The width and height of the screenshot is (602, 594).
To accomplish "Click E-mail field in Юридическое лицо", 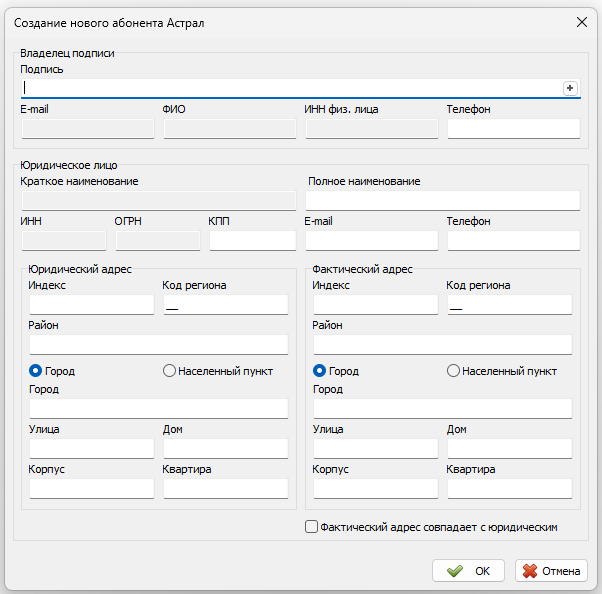I will pyautogui.click(x=372, y=240).
